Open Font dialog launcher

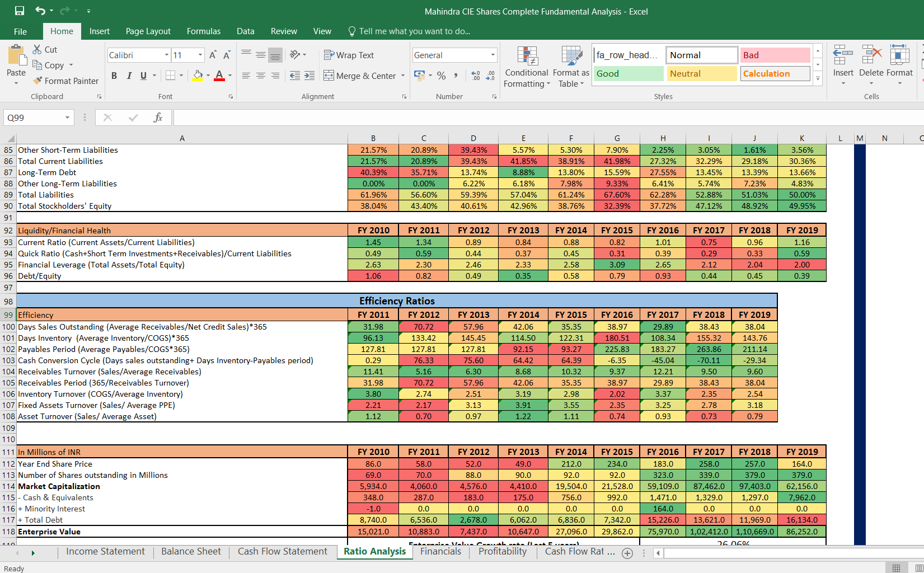tap(231, 97)
